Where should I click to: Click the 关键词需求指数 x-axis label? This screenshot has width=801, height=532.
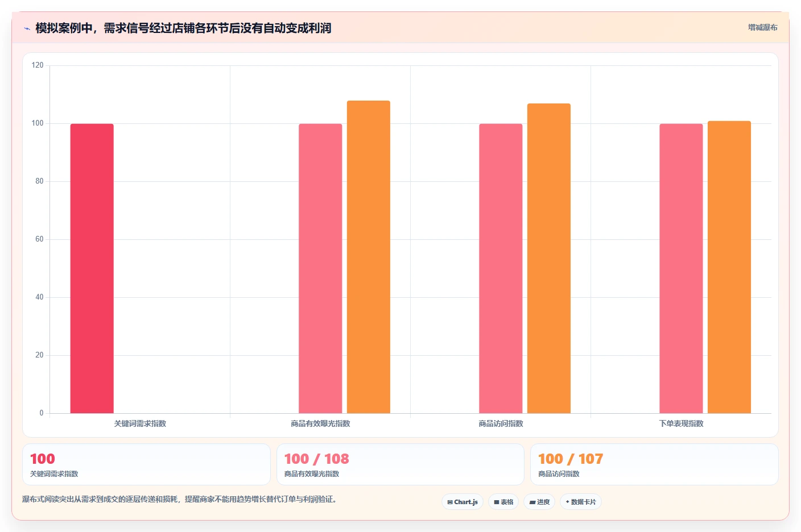point(140,423)
